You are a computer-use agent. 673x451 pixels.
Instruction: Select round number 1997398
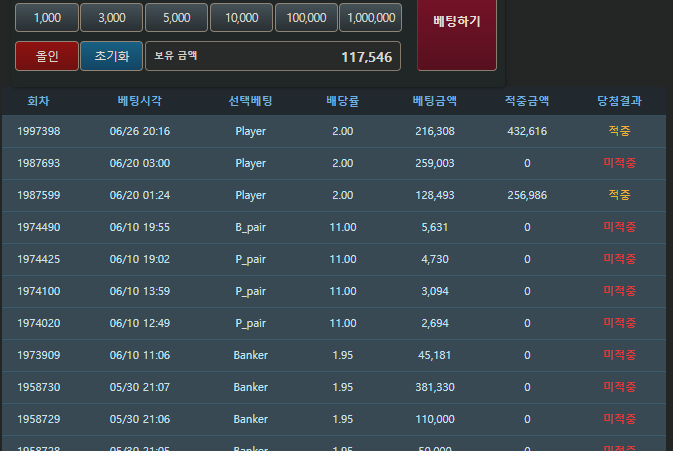coord(39,131)
